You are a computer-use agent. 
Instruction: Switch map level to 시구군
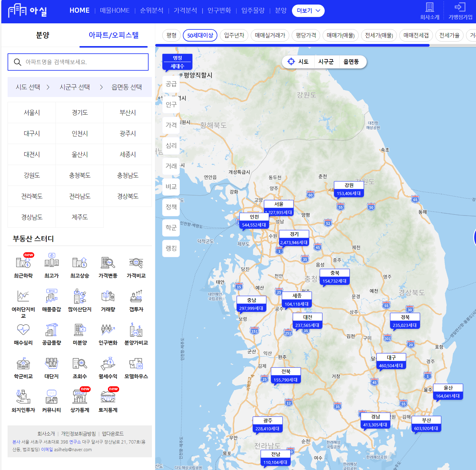tap(326, 62)
